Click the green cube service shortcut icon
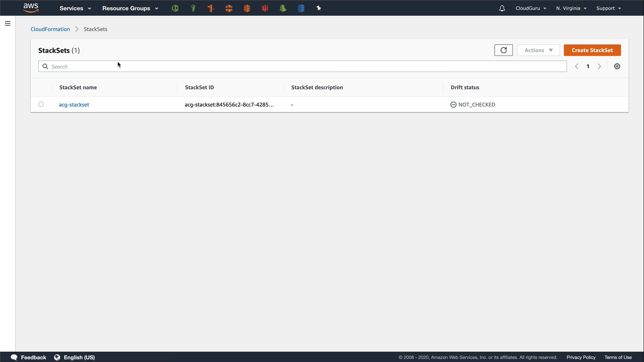644x362 pixels. click(175, 8)
